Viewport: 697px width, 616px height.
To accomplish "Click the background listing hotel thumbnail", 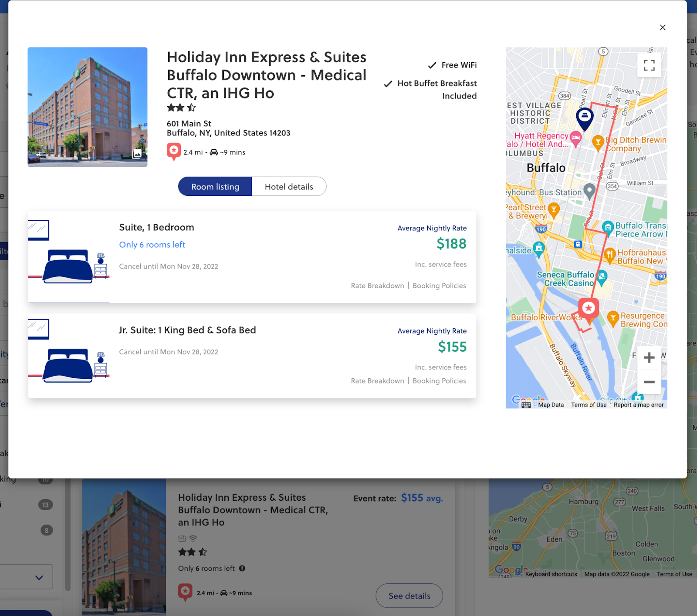I will click(x=124, y=547).
